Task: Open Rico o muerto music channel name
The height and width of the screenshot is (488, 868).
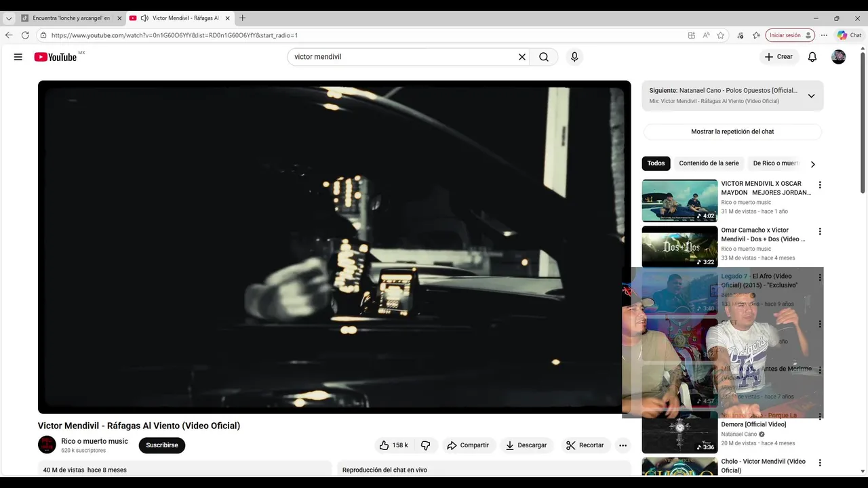Action: pyautogui.click(x=94, y=441)
